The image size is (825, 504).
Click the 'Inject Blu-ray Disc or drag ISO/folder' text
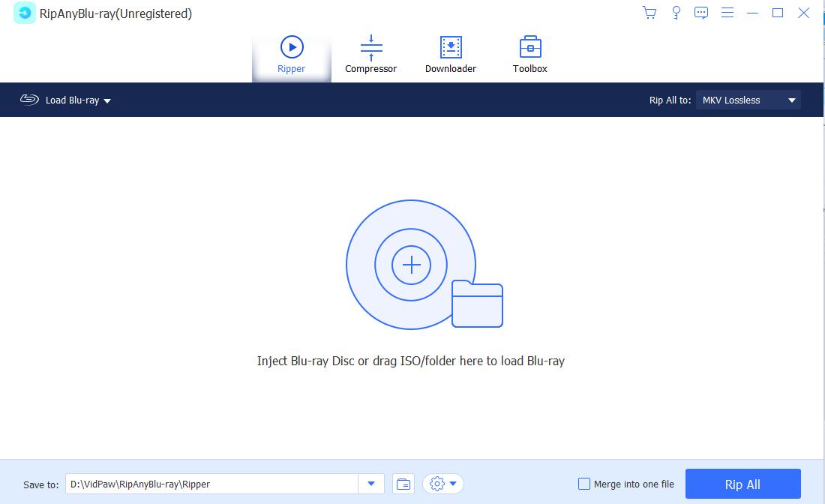pyautogui.click(x=411, y=361)
